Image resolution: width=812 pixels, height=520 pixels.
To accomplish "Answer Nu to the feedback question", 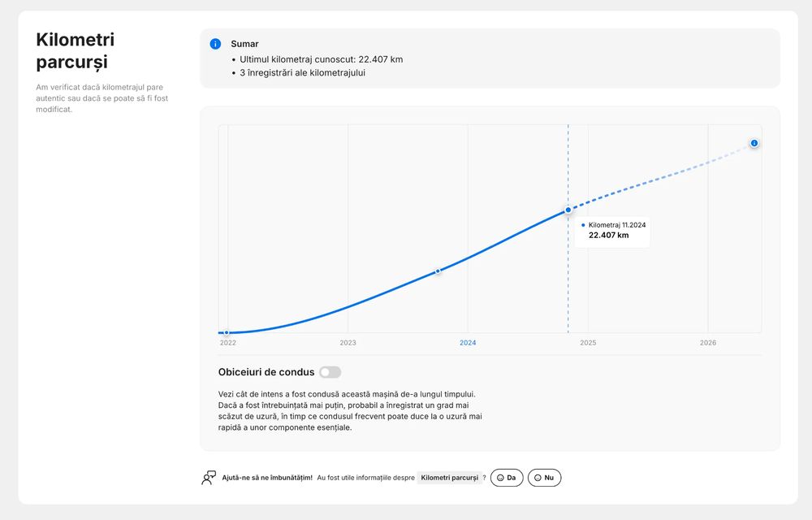I will point(544,478).
